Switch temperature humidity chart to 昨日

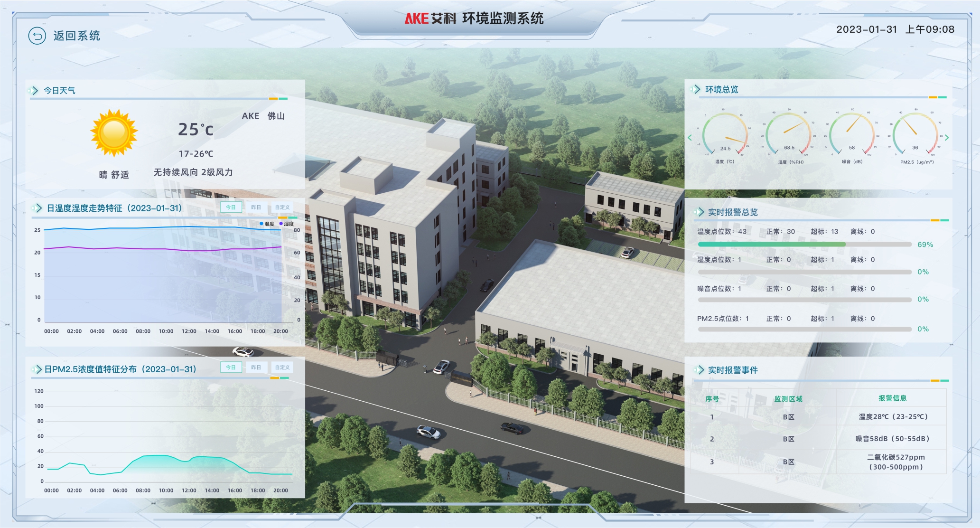coord(256,207)
